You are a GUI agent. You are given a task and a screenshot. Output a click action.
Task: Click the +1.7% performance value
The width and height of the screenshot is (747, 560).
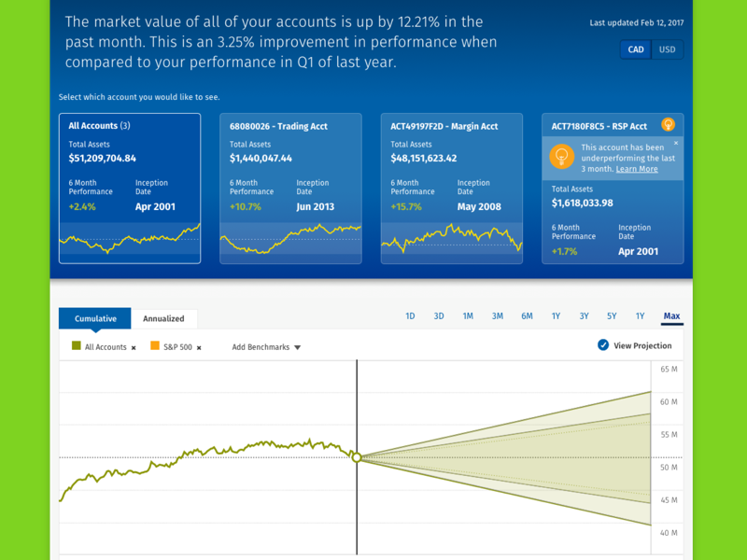click(564, 251)
